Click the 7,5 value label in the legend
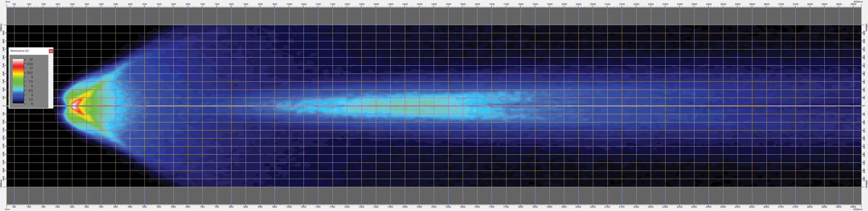Screen dimensions: 868x211 [31, 82]
